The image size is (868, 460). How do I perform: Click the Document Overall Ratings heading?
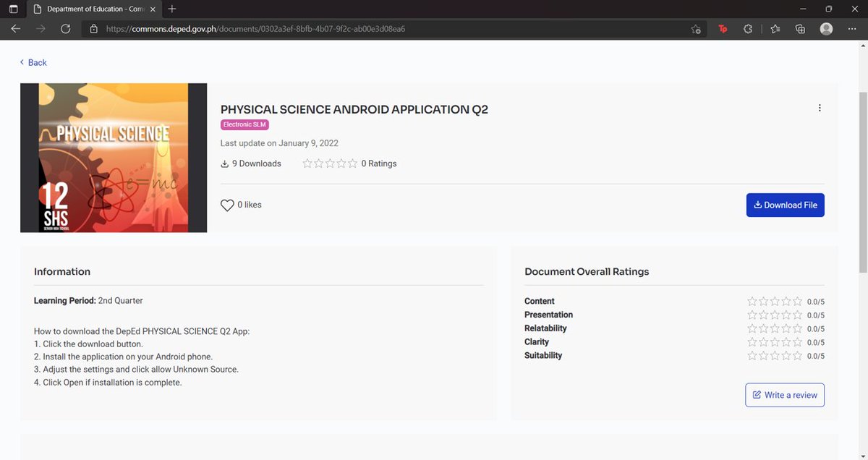[587, 272]
